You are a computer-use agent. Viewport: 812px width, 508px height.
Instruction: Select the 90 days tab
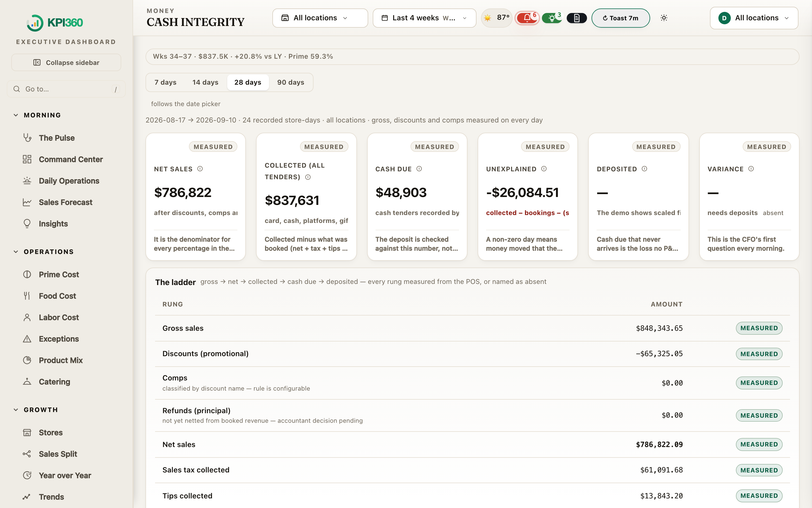[291, 82]
